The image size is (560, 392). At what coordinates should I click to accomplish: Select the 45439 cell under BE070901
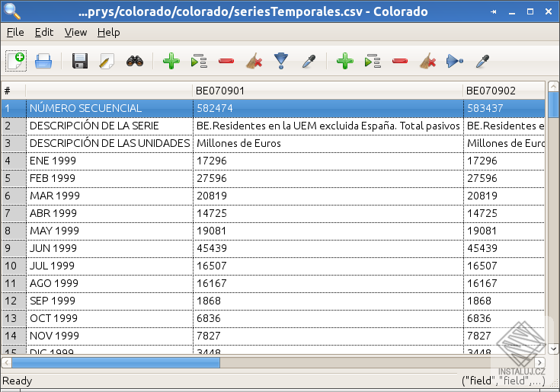tap(328, 248)
